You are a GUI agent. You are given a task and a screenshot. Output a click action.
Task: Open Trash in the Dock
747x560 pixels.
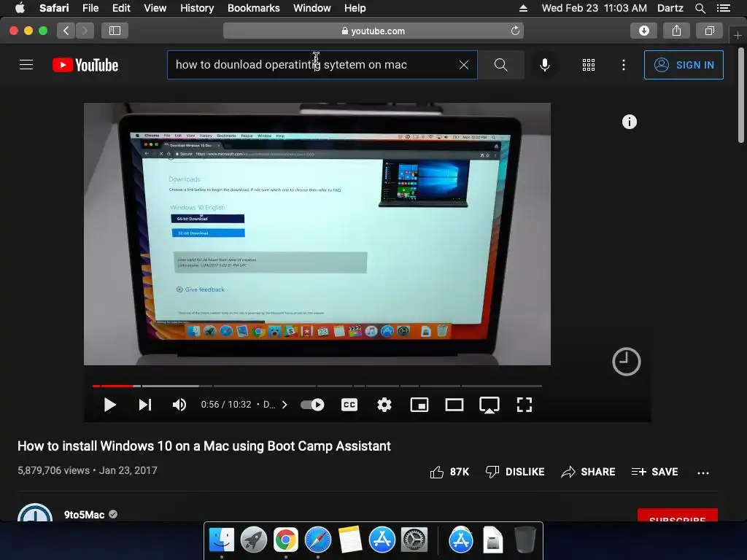(525, 540)
